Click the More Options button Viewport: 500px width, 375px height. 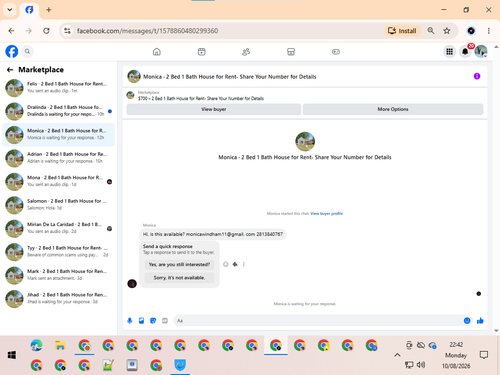coord(393,109)
